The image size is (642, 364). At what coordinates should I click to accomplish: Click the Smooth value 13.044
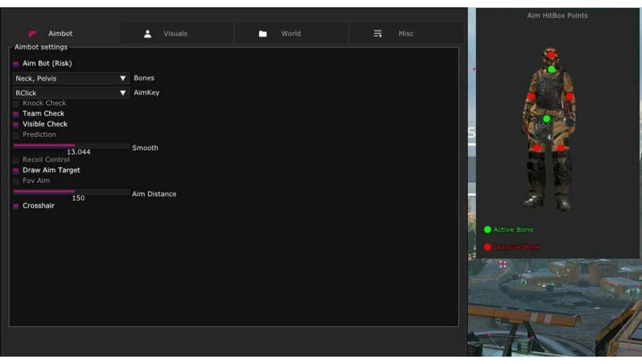(79, 152)
